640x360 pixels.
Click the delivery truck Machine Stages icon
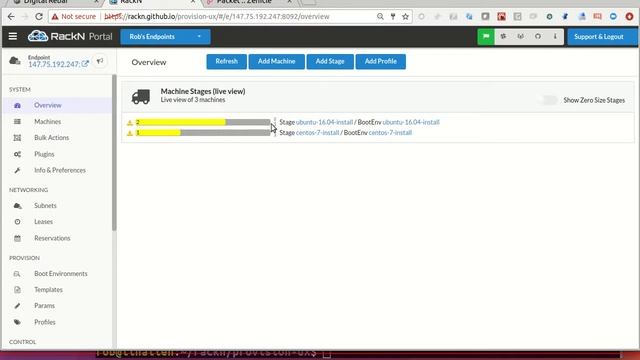click(x=141, y=97)
